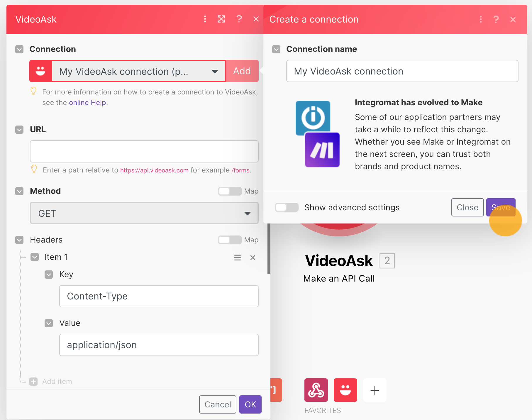The height and width of the screenshot is (420, 532).
Task: Click the Integromat has evolved to Make heading
Action: 419,103
